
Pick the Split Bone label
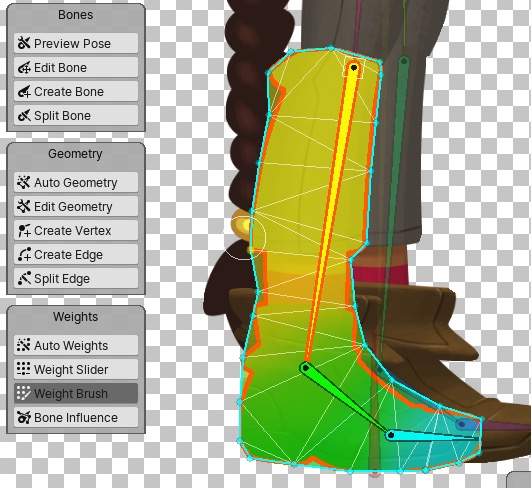pyautogui.click(x=62, y=116)
